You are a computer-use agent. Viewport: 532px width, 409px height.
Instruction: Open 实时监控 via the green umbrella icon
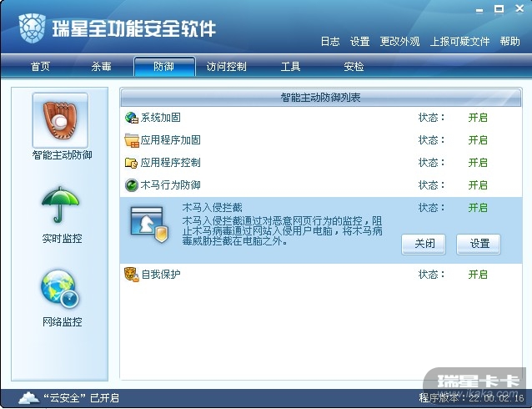[60, 204]
